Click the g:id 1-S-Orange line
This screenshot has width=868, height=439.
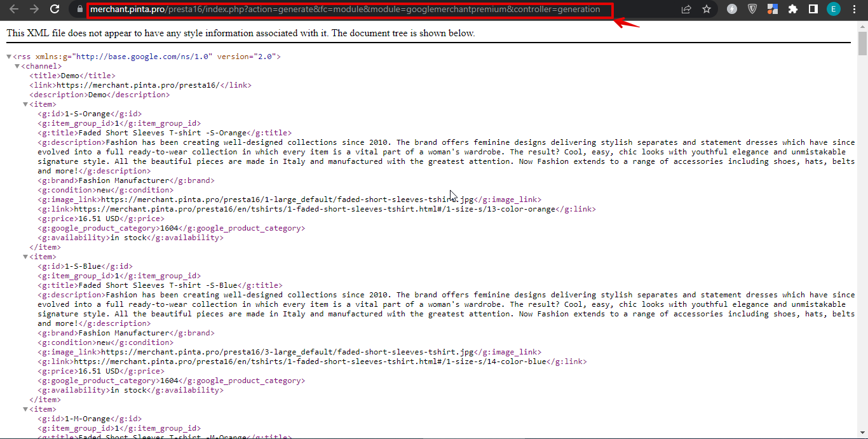pos(90,114)
